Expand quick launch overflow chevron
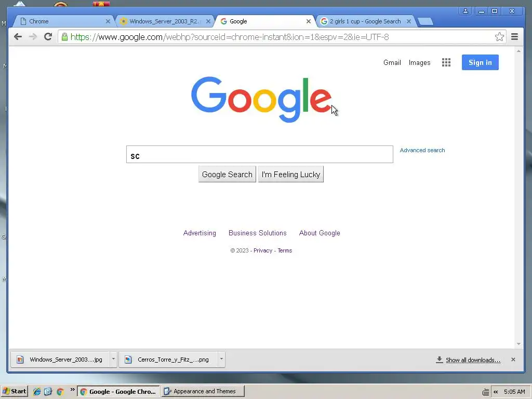532x399 pixels. click(x=72, y=390)
